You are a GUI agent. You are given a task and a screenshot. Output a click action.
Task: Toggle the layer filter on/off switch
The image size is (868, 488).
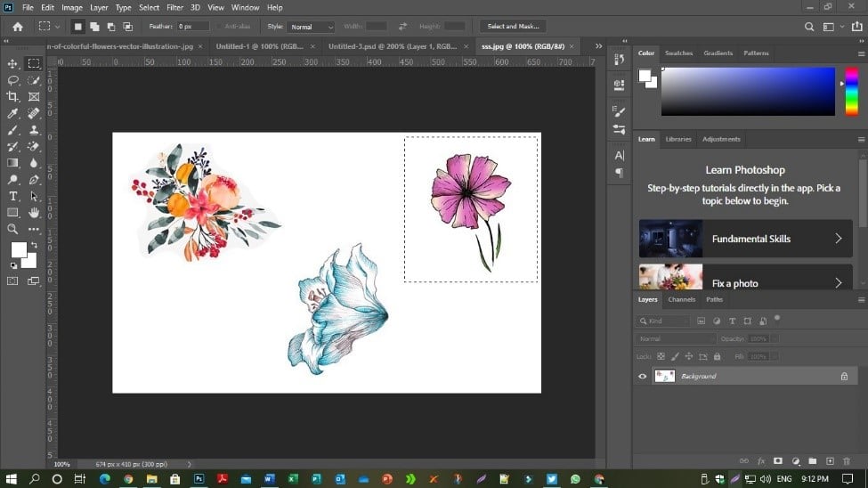(776, 318)
